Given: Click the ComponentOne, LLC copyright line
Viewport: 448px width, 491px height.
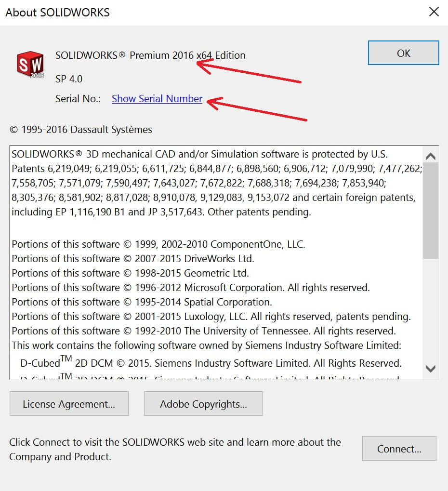Looking at the screenshot, I should pos(158,244).
